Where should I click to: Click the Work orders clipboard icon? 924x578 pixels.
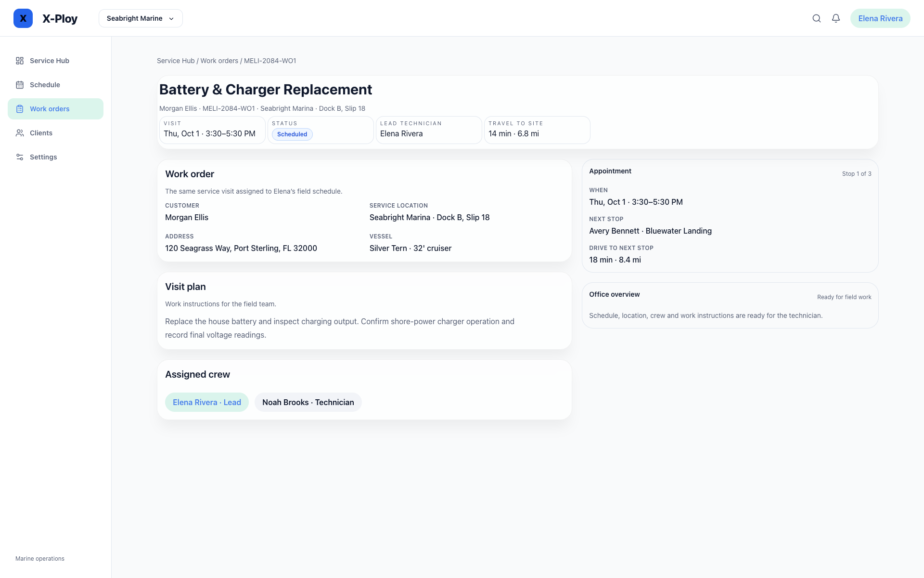pos(20,109)
